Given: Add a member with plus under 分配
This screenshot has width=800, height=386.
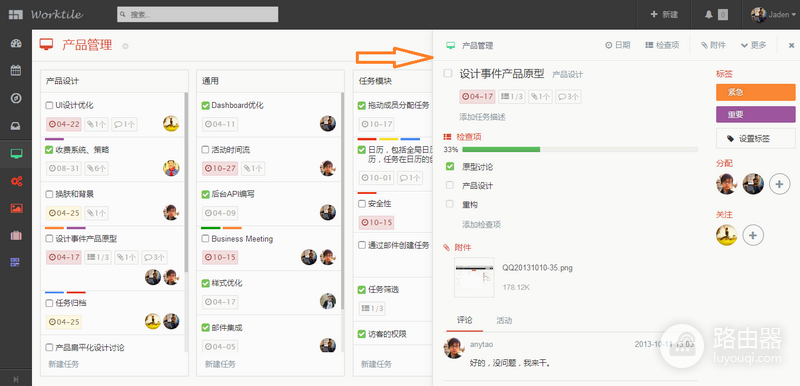Looking at the screenshot, I should 779,184.
